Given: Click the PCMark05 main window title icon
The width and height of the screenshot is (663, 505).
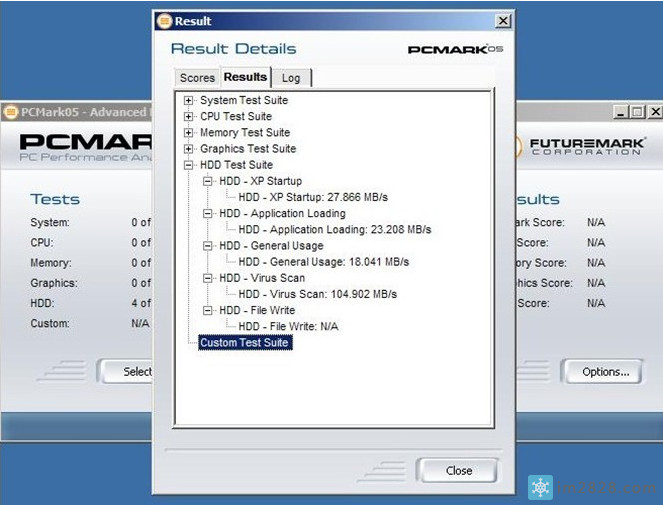Looking at the screenshot, I should [x=11, y=112].
